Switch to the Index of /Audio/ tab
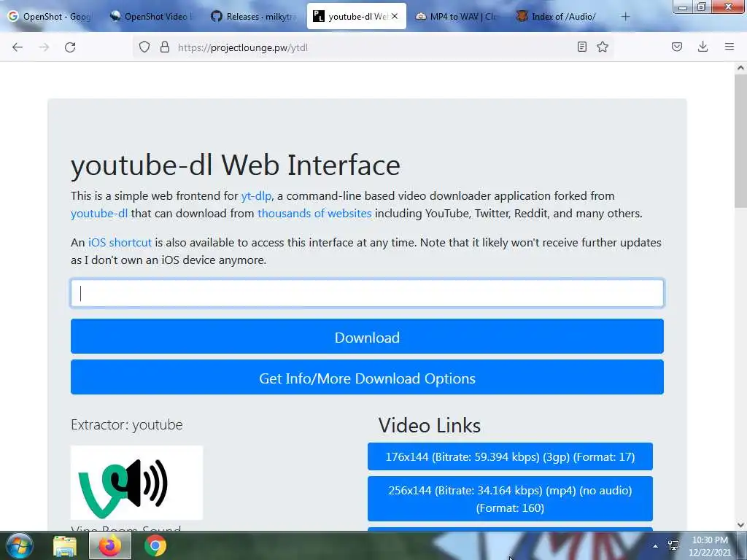Image resolution: width=747 pixels, height=560 pixels. 558,16
